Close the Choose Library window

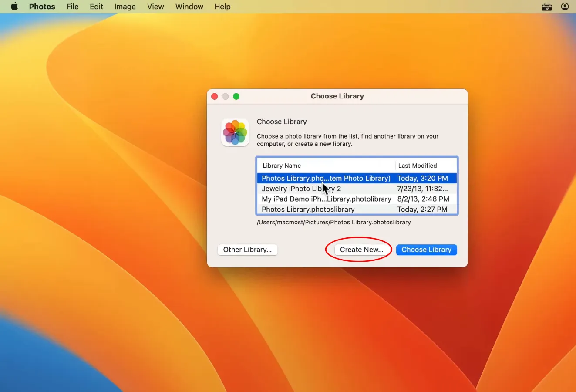(x=215, y=96)
